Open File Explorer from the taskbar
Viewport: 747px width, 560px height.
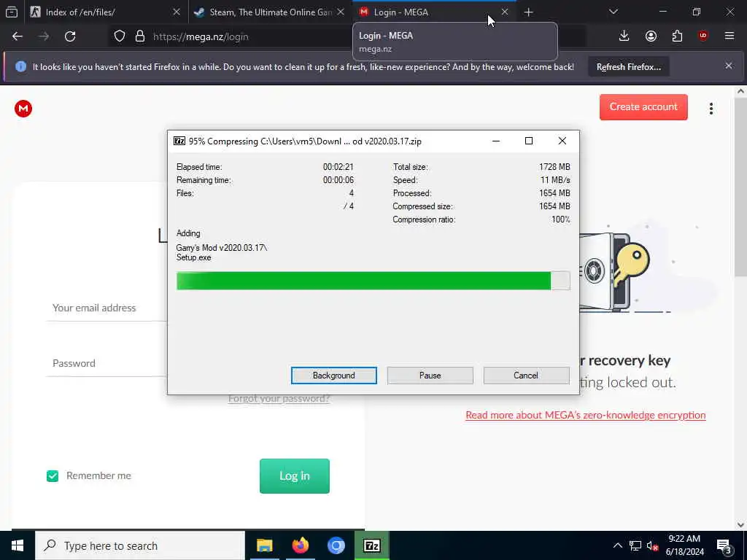click(x=264, y=545)
